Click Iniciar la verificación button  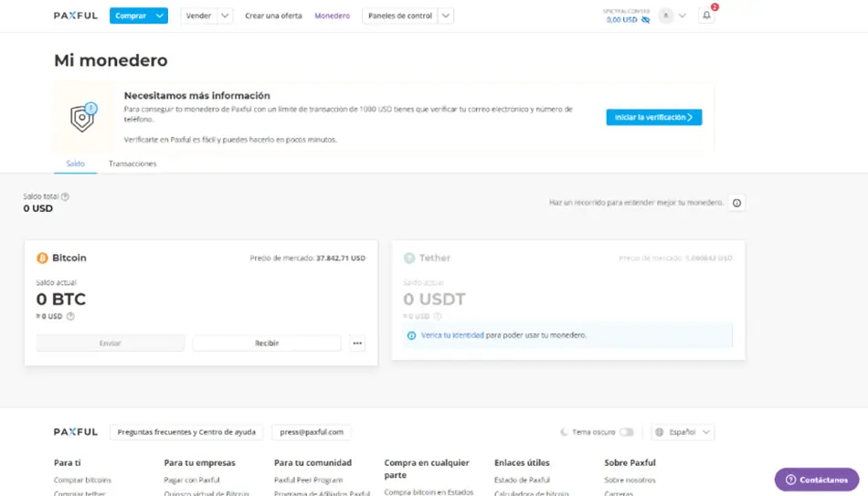coord(653,117)
